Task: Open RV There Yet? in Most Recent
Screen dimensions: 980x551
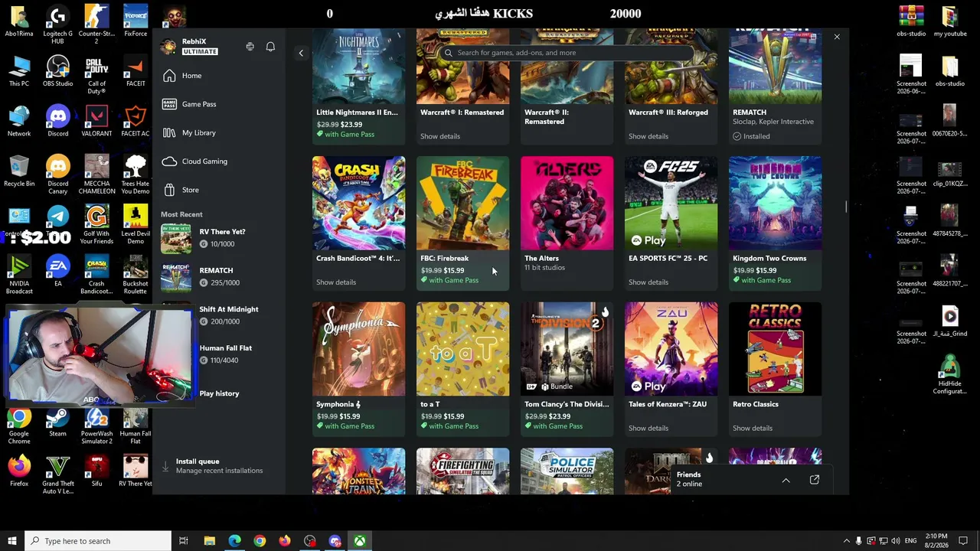Action: 220,238
